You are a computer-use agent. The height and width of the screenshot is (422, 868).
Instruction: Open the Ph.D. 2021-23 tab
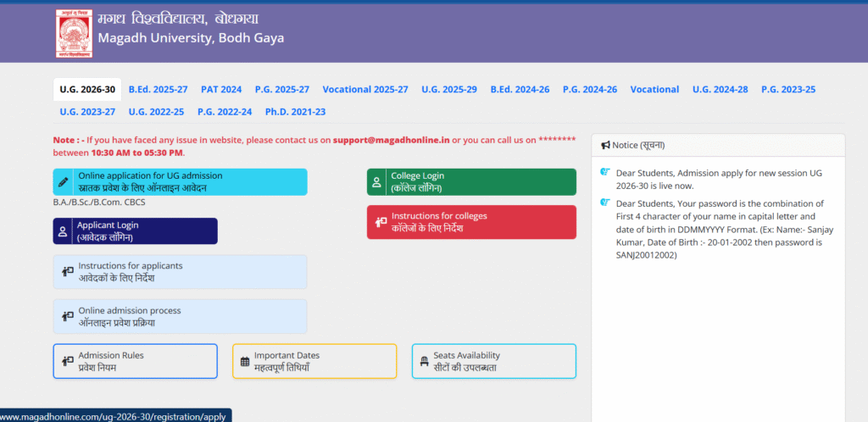tap(296, 112)
